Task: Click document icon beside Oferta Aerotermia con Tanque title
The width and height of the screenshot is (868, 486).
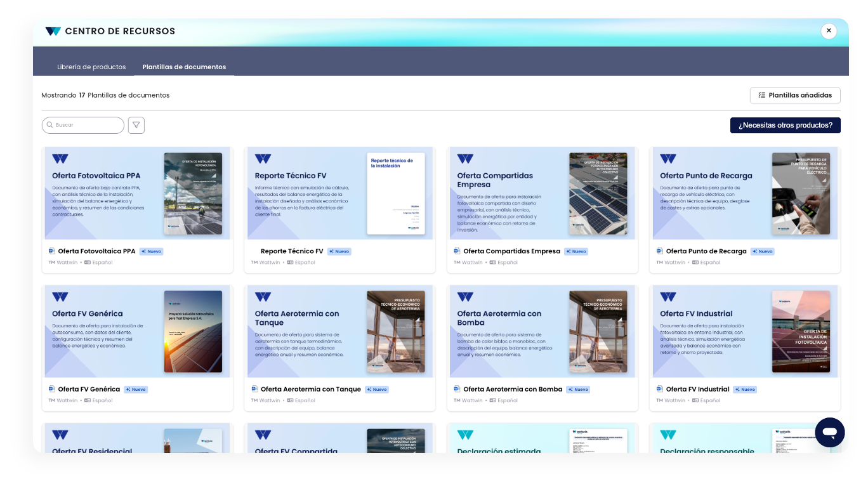Action: tap(254, 389)
